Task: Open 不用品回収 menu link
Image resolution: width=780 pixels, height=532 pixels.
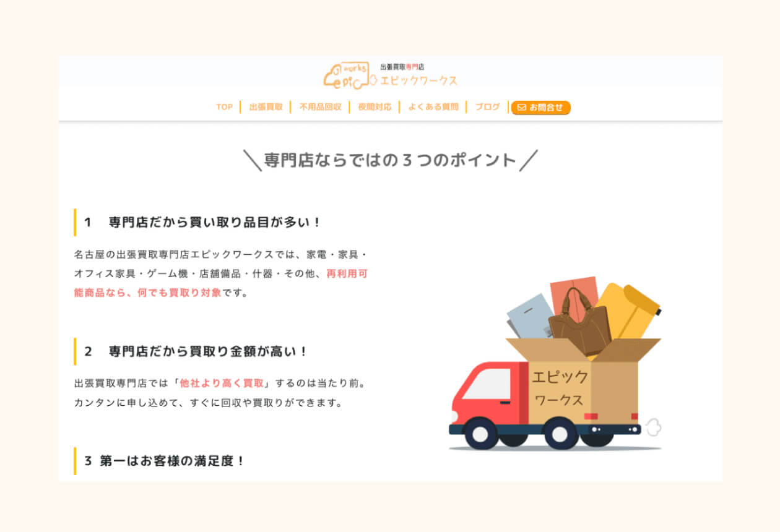Action: 320,107
